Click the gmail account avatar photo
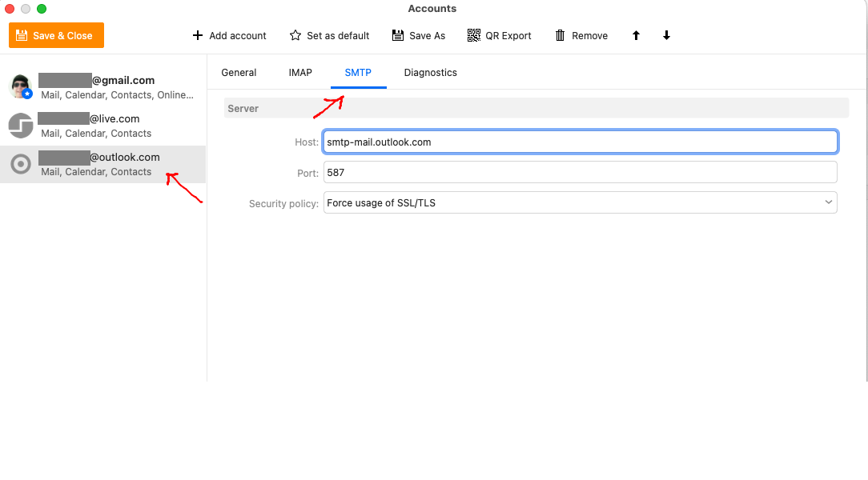 tap(21, 87)
